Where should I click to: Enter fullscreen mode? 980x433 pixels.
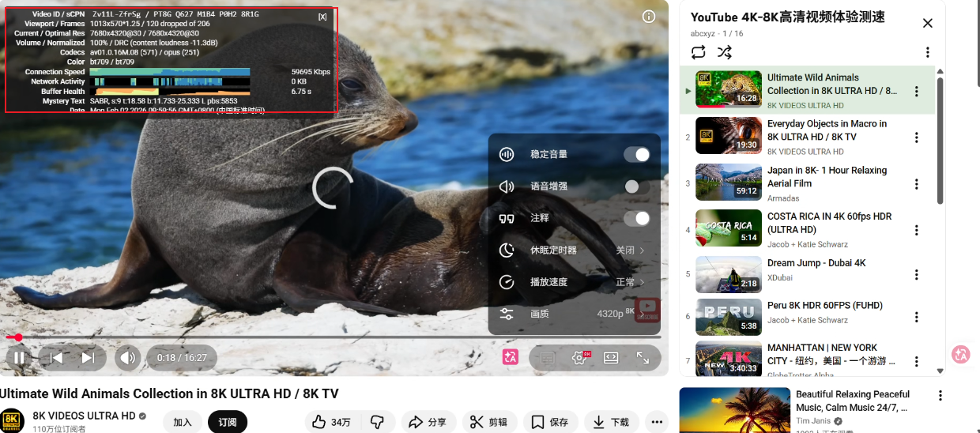(643, 358)
